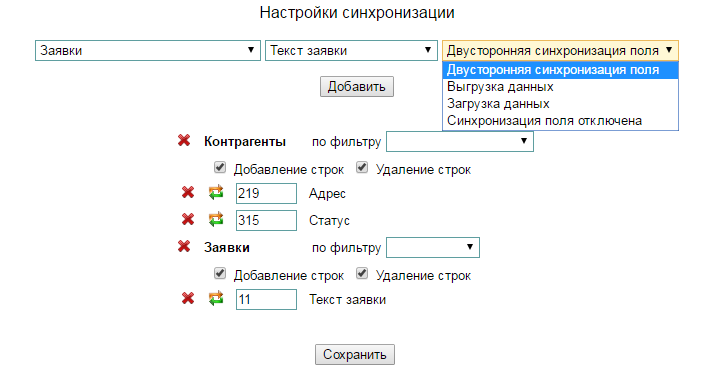706x370 pixels.
Task: Remove the Текст заявки field row
Action: 188,298
